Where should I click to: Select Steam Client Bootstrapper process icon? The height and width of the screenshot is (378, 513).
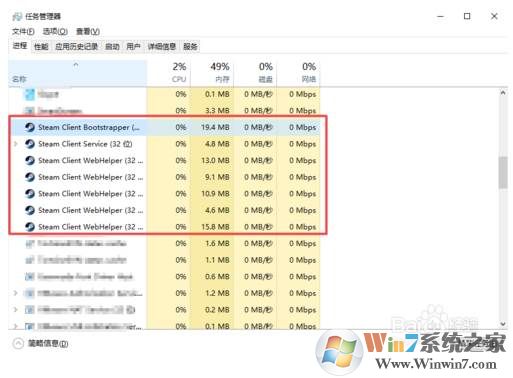pyautogui.click(x=30, y=127)
